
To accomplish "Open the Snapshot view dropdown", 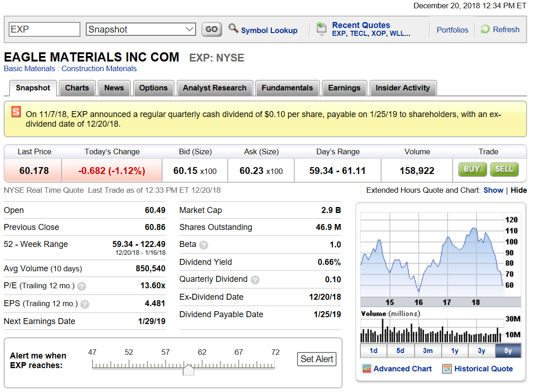I will [x=140, y=28].
